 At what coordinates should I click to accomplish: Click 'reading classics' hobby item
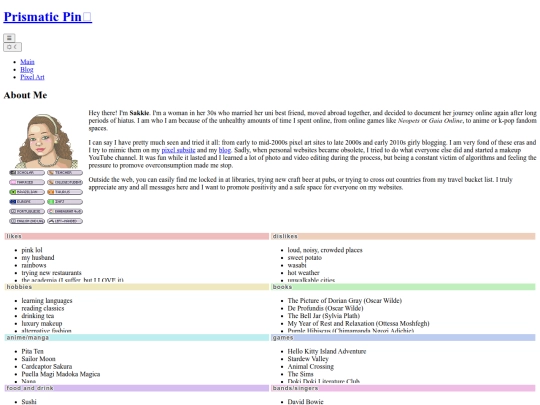pyautogui.click(x=43, y=308)
